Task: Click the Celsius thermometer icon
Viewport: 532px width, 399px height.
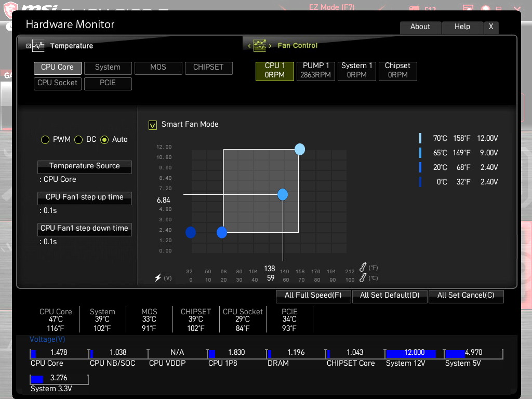Action: [363, 277]
